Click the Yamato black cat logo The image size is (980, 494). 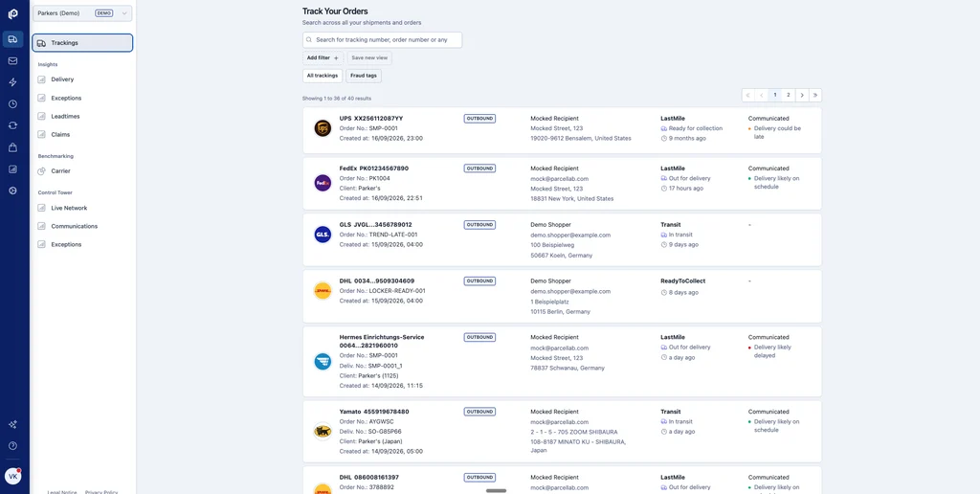323,432
